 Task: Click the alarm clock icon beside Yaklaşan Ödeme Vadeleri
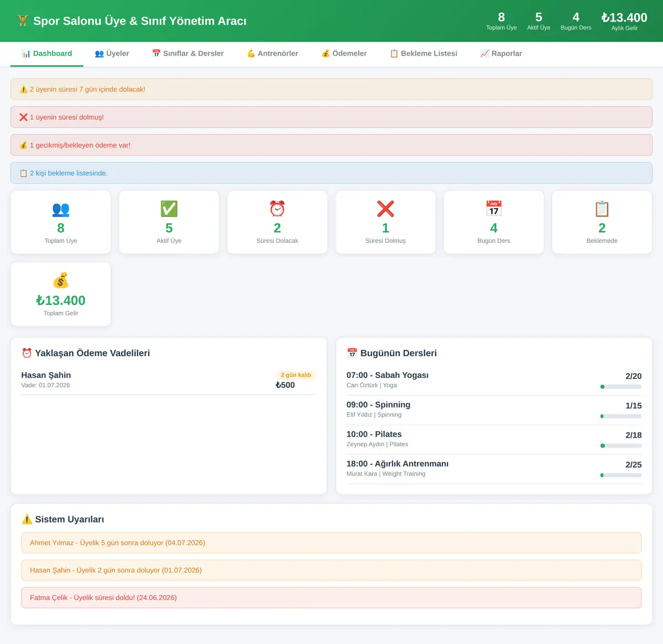(x=27, y=353)
